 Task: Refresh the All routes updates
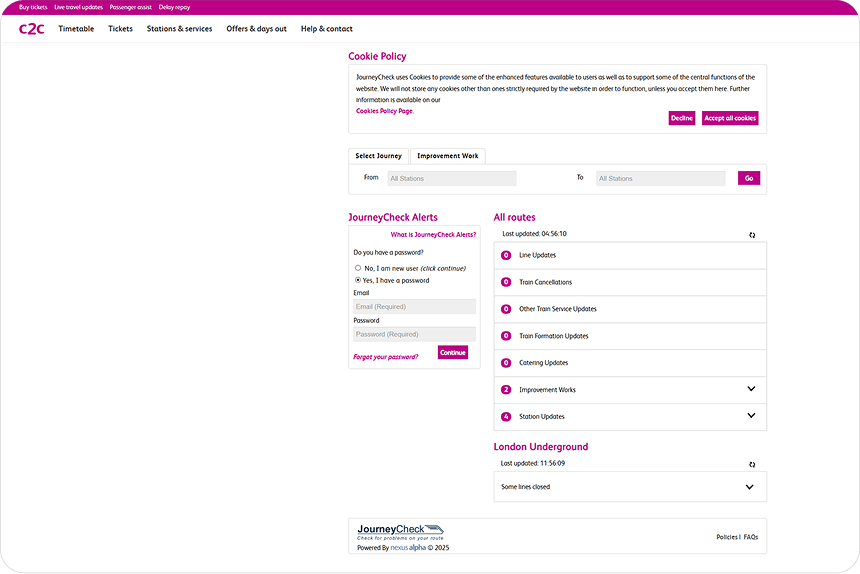pos(752,235)
